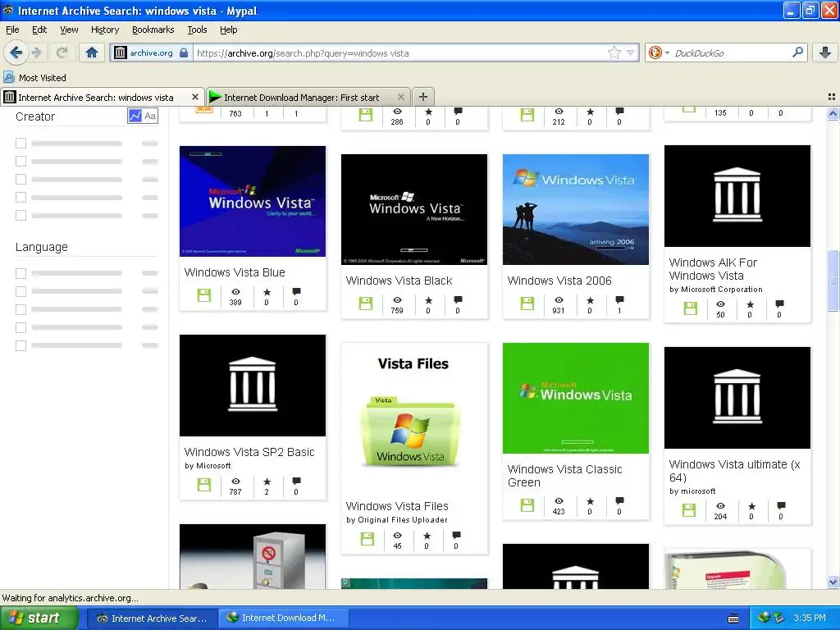Open the History menu

(x=104, y=30)
